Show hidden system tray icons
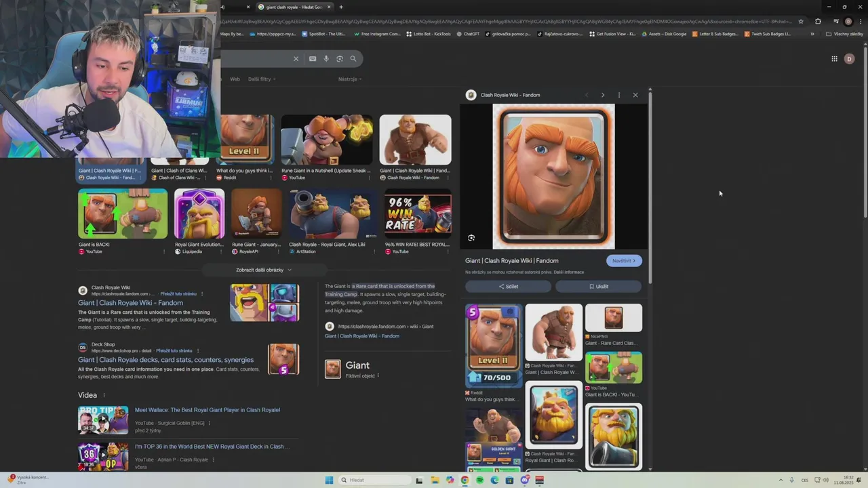868x488 pixels. pyautogui.click(x=781, y=480)
